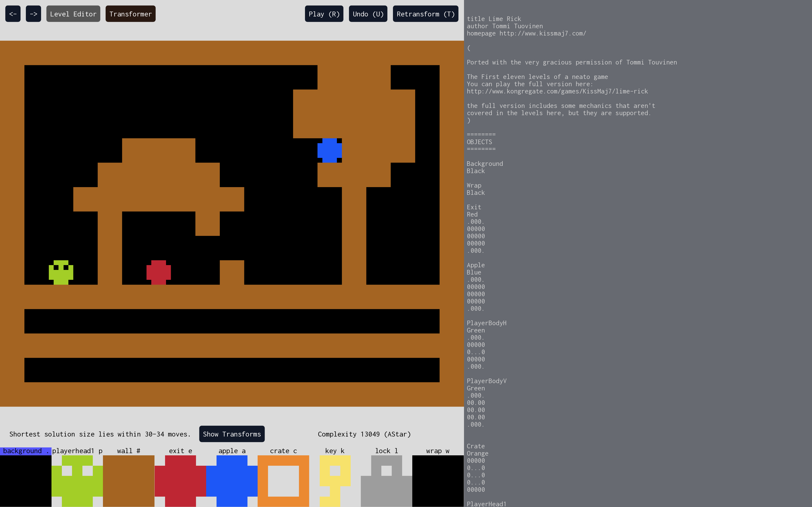Click the red exit in the level
The width and height of the screenshot is (812, 507).
coord(159,272)
